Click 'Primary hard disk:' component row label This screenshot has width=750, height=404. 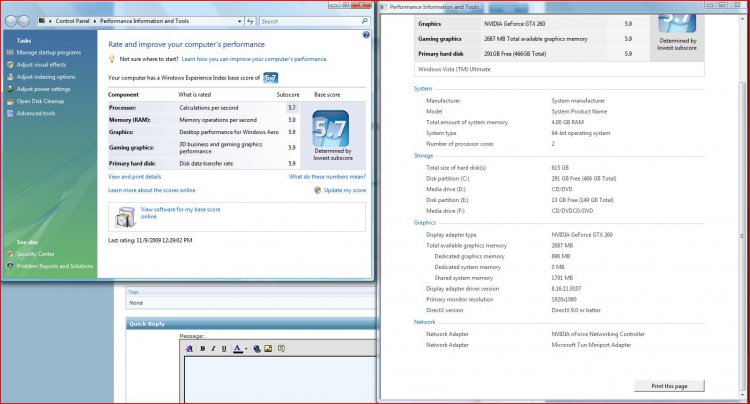pyautogui.click(x=132, y=163)
